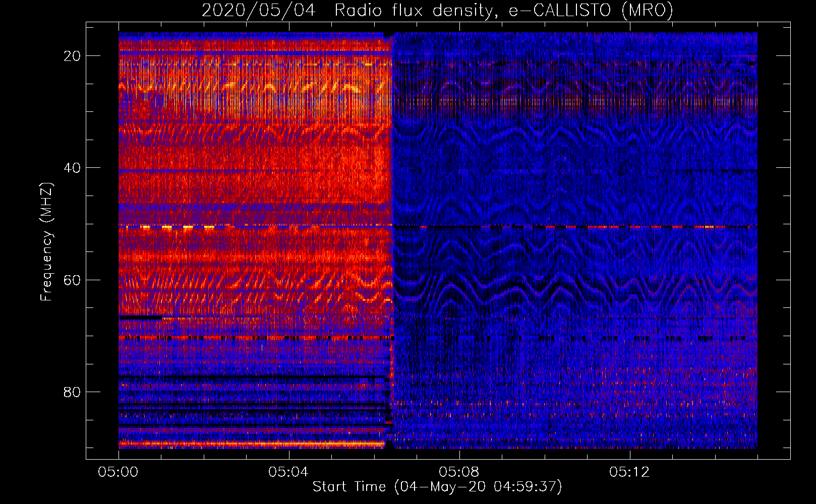Click the "Frequency (MHZ)" axis label
Image resolution: width=816 pixels, height=504 pixels.
point(46,242)
